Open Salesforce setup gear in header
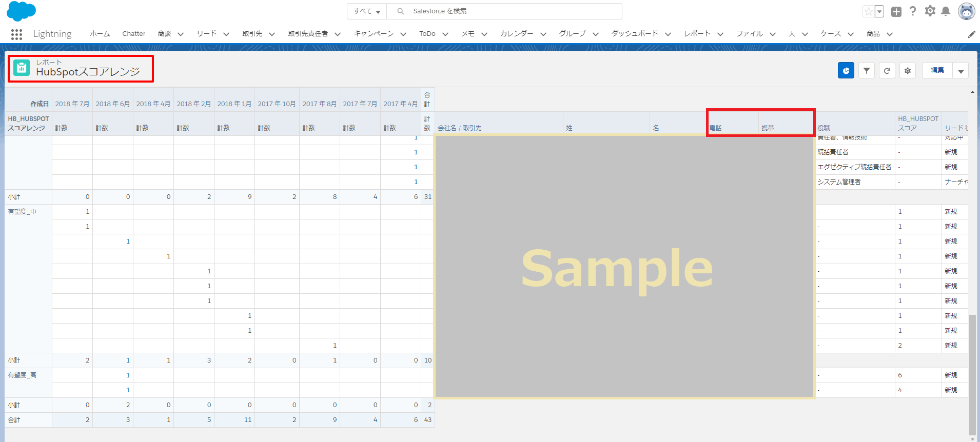 coord(930,11)
